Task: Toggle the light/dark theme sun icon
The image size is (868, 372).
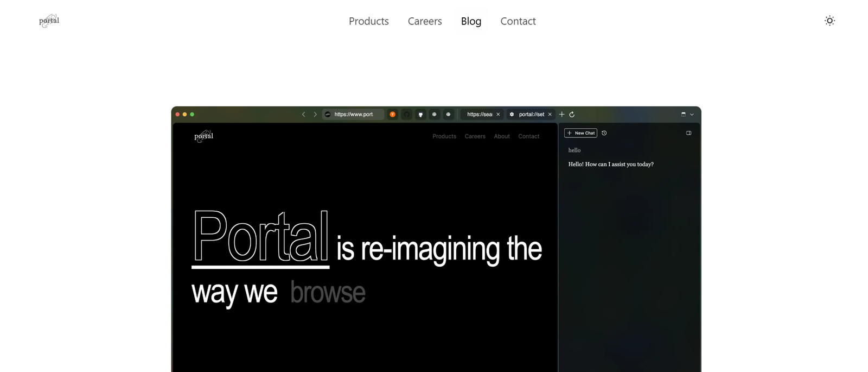Action: pyautogui.click(x=829, y=21)
